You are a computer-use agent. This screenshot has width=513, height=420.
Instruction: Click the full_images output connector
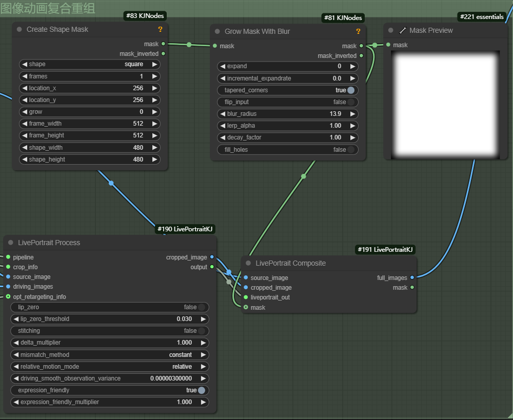point(412,278)
